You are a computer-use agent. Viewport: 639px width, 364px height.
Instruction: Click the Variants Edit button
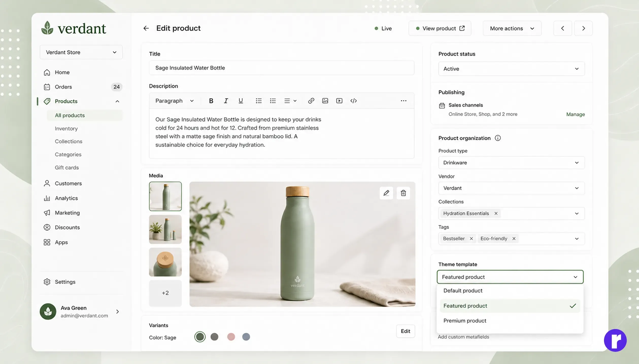pyautogui.click(x=405, y=331)
